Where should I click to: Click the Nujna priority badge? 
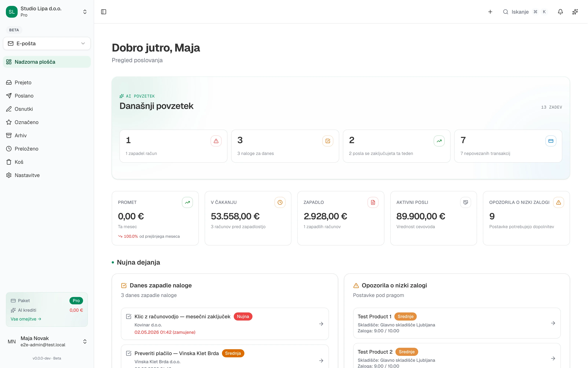click(x=243, y=316)
